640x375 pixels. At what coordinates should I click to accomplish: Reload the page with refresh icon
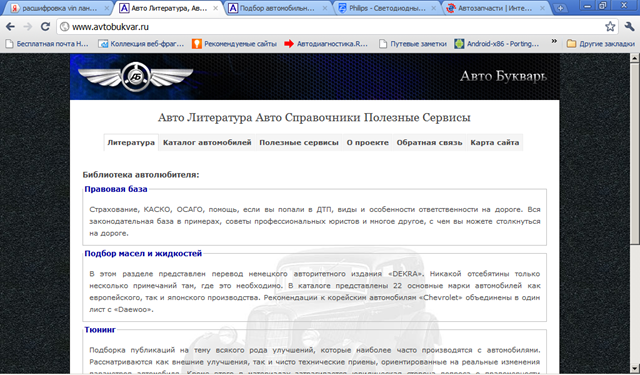45,27
